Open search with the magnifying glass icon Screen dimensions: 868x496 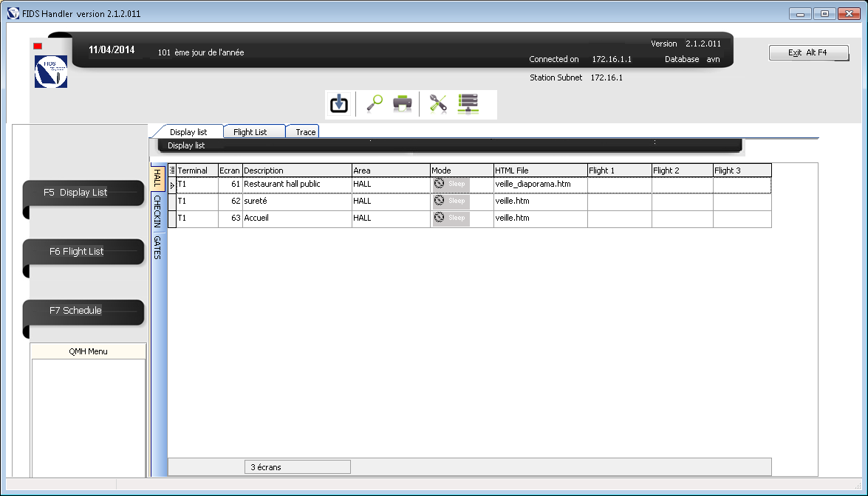click(374, 104)
